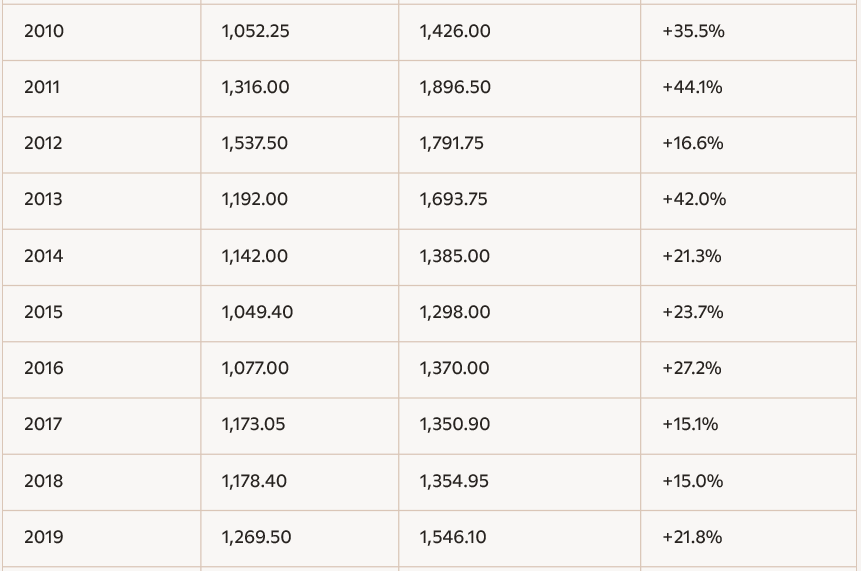The image size is (861, 571).
Task: Select the +35.5% change cell
Action: pos(693,31)
